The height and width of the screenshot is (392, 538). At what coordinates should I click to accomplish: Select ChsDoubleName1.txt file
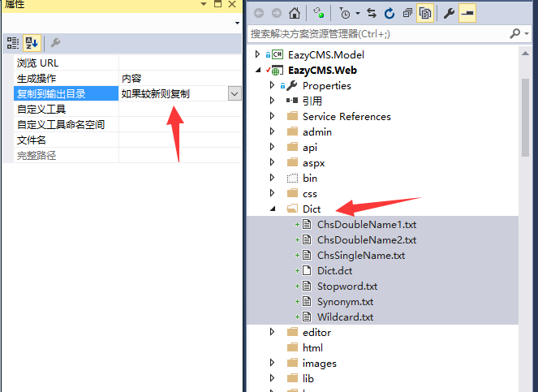pos(367,225)
